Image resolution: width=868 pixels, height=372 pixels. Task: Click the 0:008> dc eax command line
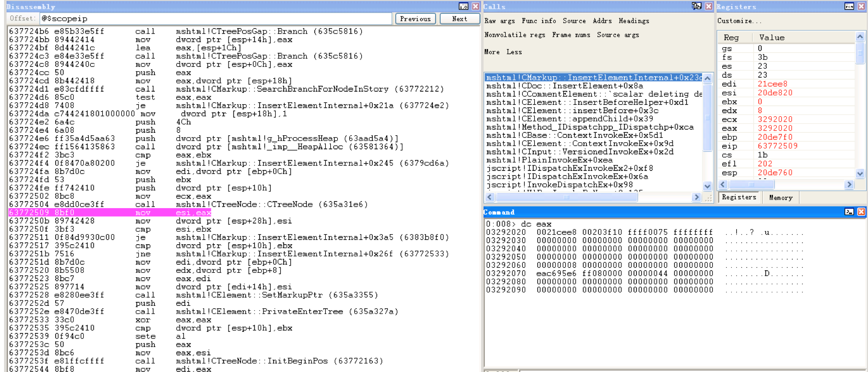coord(519,224)
